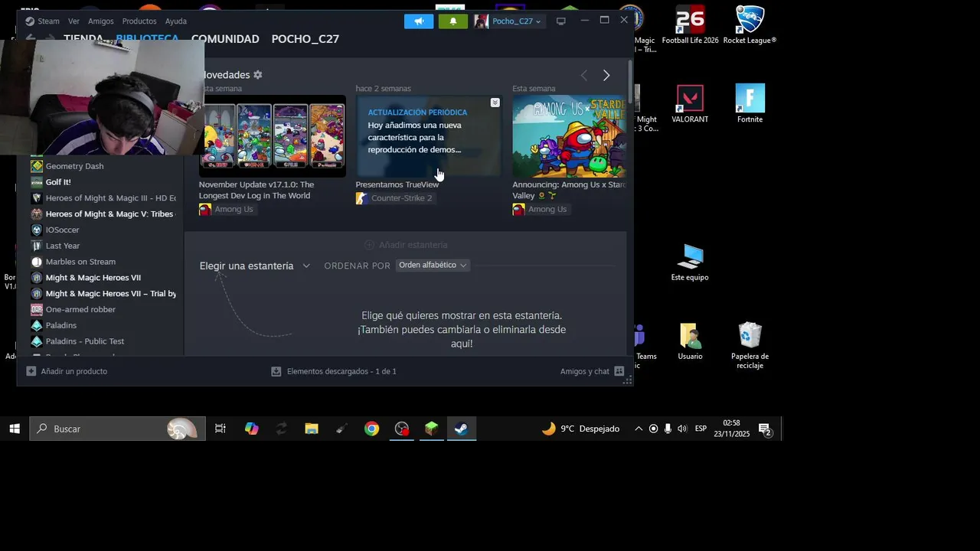
Task: Expand the Elegir una estantería dropdown
Action: [x=254, y=266]
